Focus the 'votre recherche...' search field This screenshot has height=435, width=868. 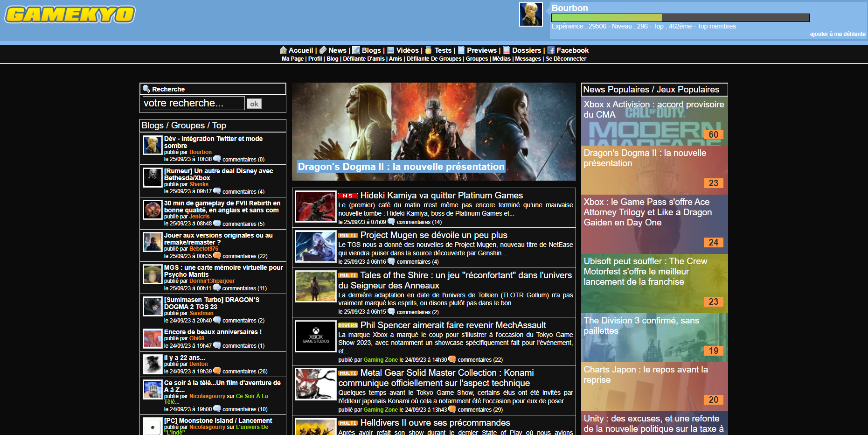[194, 103]
